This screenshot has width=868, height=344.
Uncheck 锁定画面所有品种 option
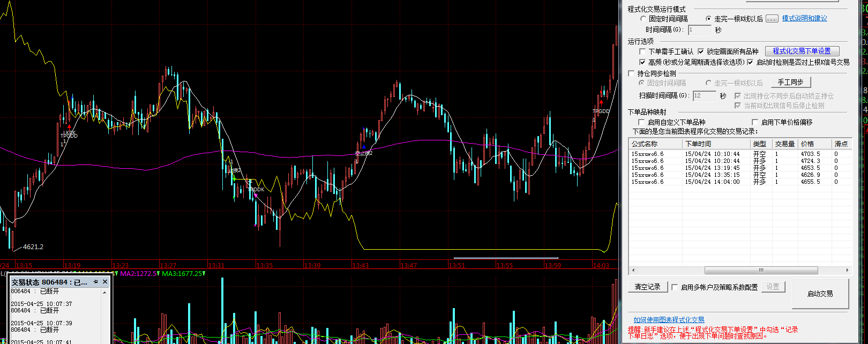[701, 51]
